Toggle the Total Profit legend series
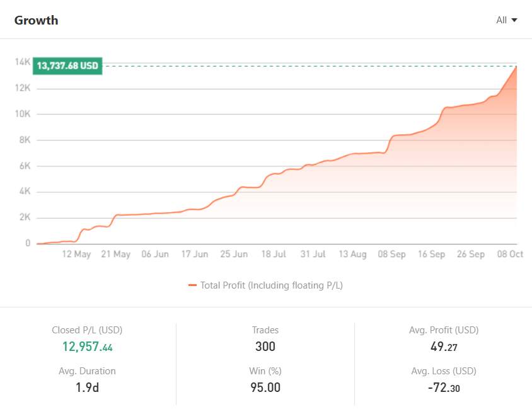Viewport: 532px width, 419px height. point(271,285)
